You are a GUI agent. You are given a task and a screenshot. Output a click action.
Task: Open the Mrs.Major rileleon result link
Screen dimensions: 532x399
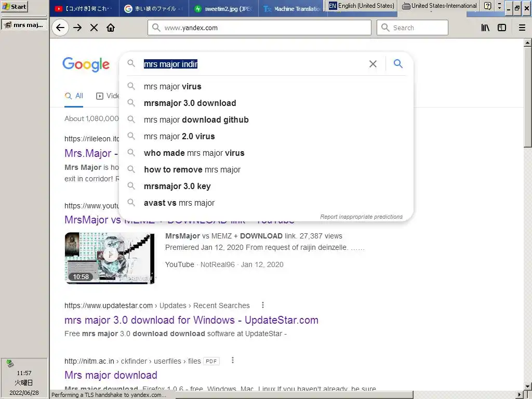tap(91, 153)
